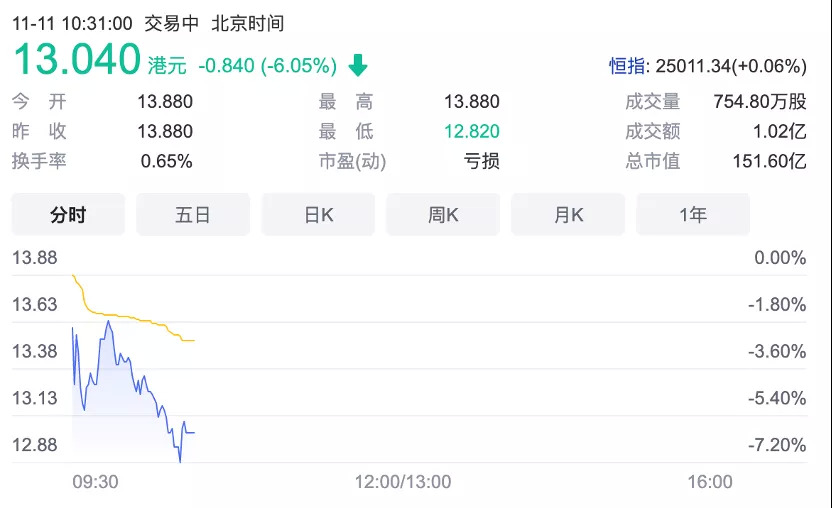Open the 恒指 index link
The image size is (832, 508).
(629, 67)
